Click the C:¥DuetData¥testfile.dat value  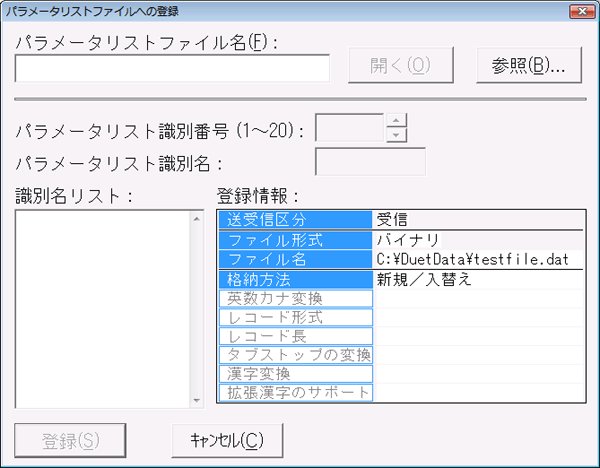point(473,259)
